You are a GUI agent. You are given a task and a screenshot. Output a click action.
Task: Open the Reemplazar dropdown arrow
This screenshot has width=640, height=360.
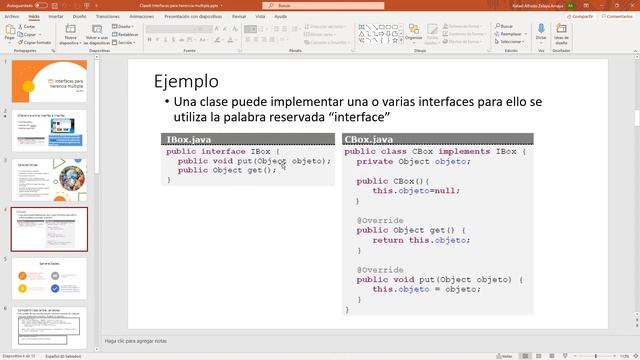[526, 34]
